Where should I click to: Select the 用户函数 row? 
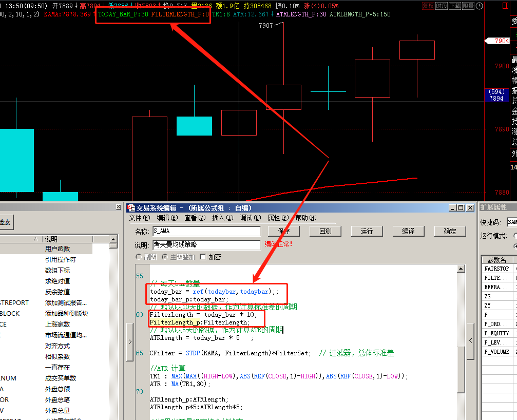coord(46,249)
